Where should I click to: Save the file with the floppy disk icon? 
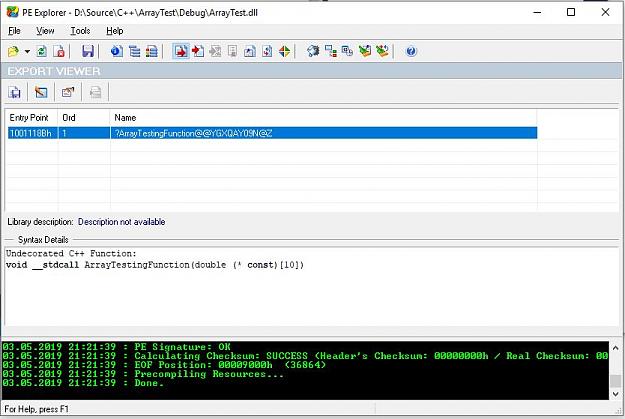88,51
